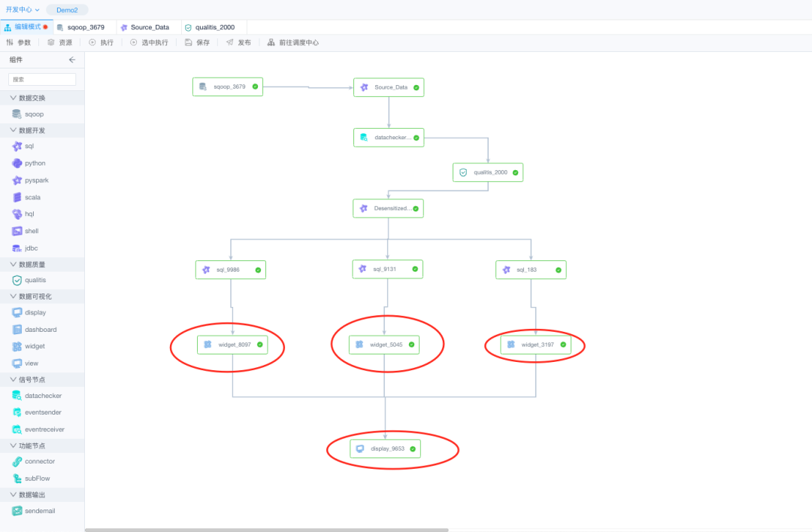Viewport: 812px width, 532px height.
Task: Collapse the 信号节点 category section
Action: (x=14, y=380)
